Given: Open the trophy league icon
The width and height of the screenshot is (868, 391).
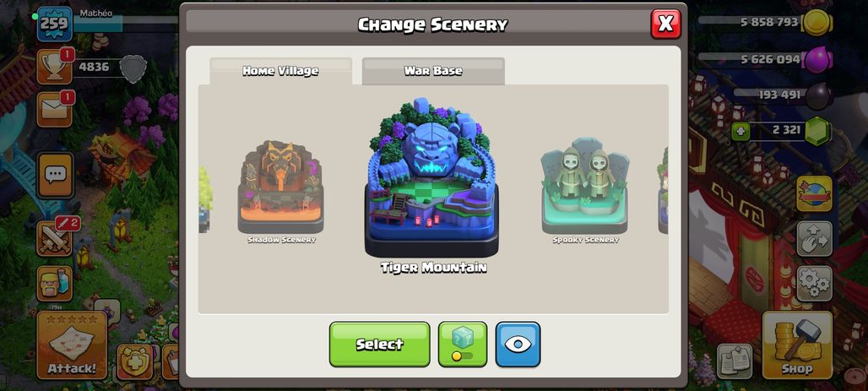Looking at the screenshot, I should (x=54, y=67).
